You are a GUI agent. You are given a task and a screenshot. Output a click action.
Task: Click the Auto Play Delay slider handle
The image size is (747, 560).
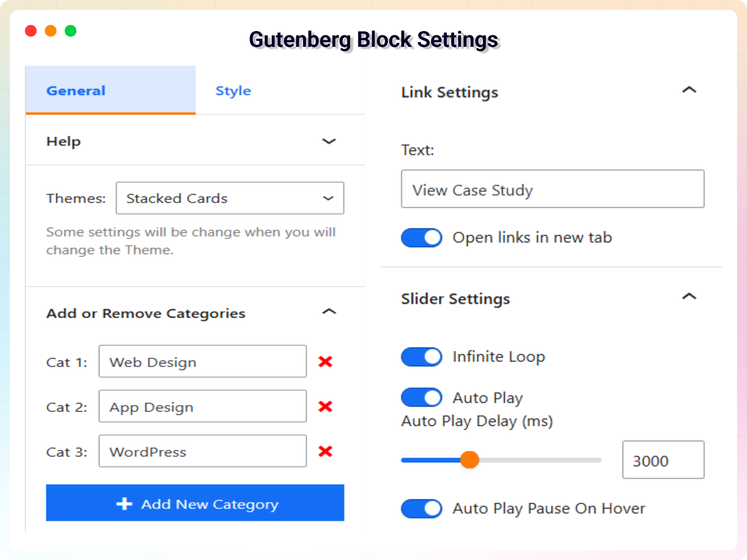tap(470, 460)
